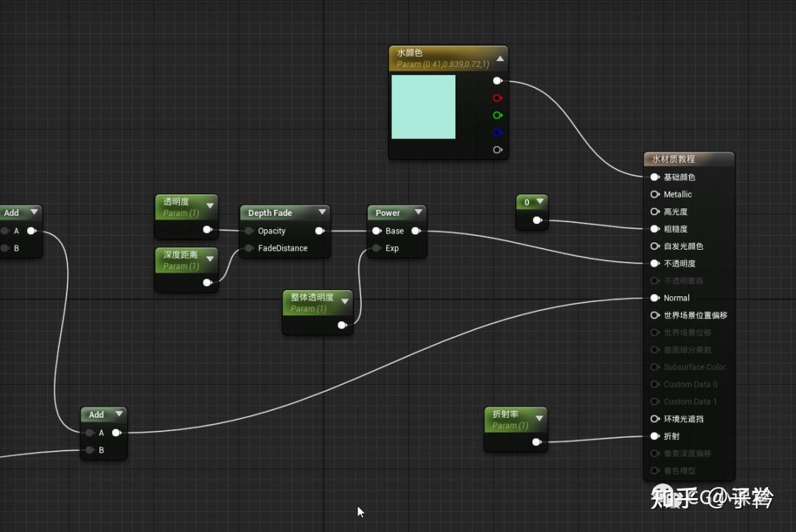Click the Normal input pin on the material node
This screenshot has width=796, height=532.
(654, 298)
